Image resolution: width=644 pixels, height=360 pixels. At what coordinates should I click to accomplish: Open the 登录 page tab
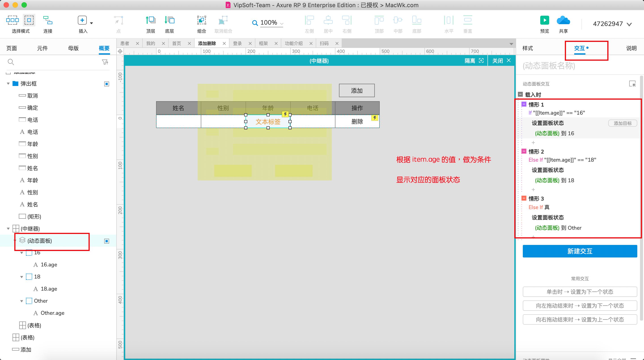tap(237, 43)
